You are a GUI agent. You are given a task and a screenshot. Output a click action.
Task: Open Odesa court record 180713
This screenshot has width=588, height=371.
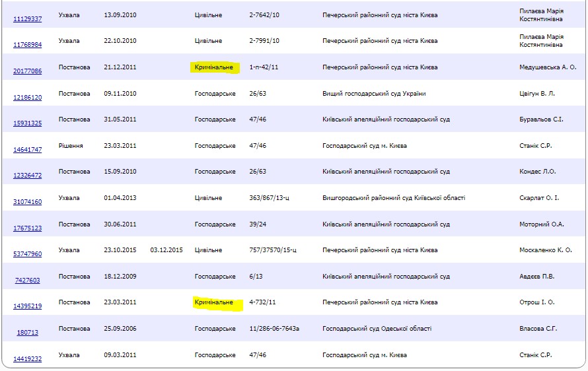[27, 333]
